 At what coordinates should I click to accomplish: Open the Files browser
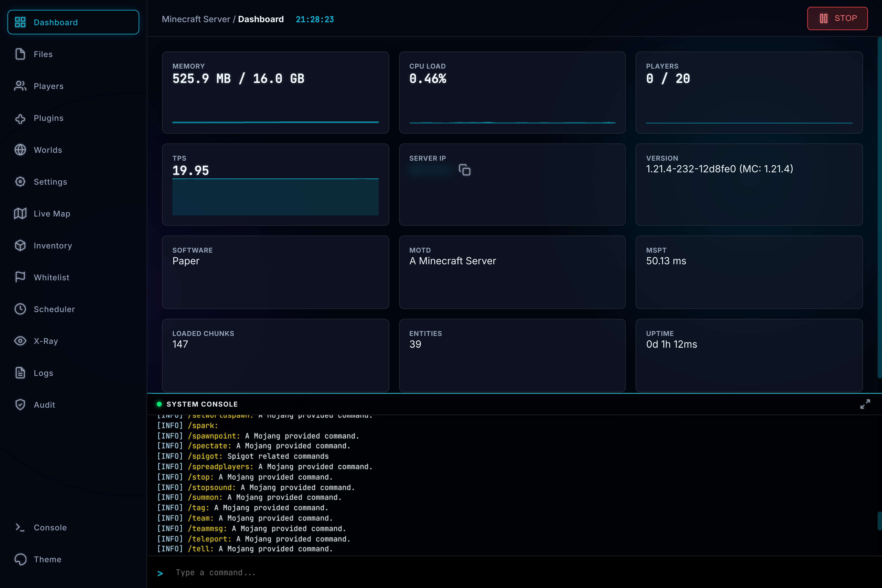pos(43,54)
